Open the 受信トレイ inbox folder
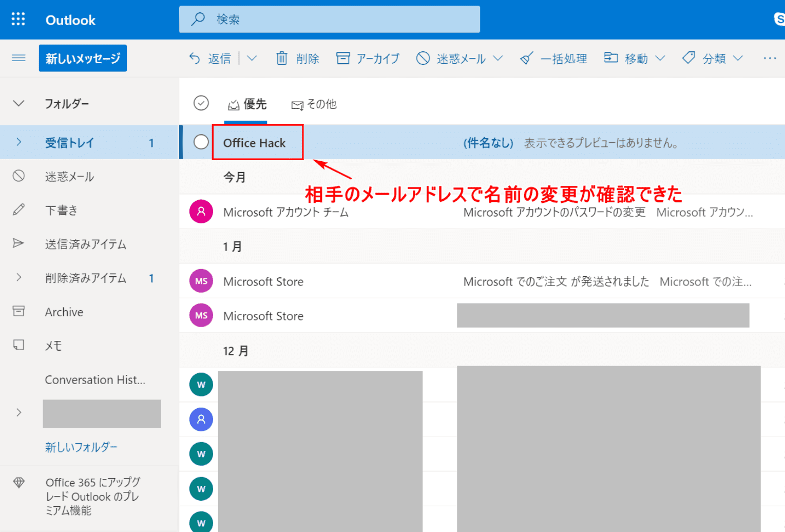This screenshot has width=785, height=532. pos(89,142)
